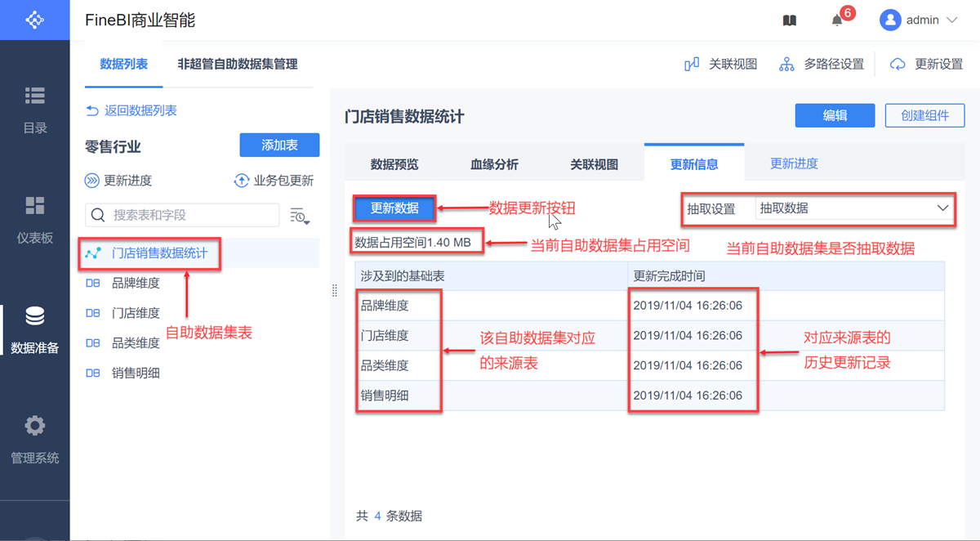
Task: Click the 搜索表和字段 search field
Action: click(x=182, y=215)
